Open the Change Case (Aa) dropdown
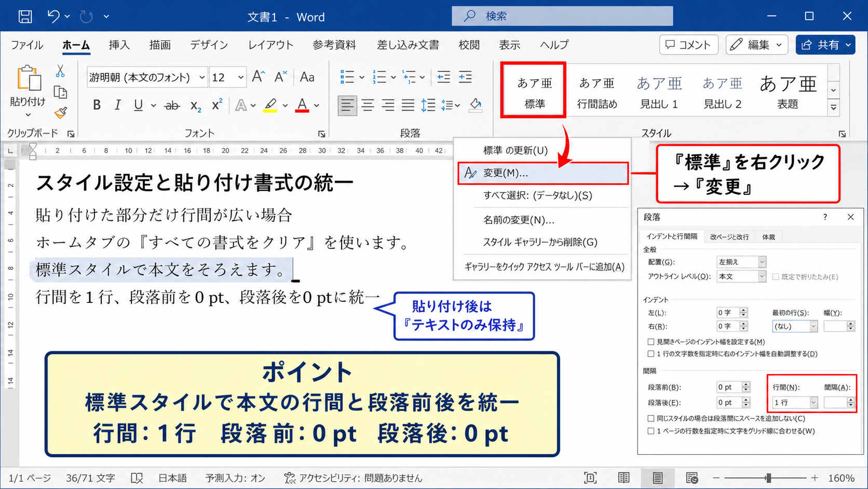The width and height of the screenshot is (868, 489). click(x=307, y=77)
